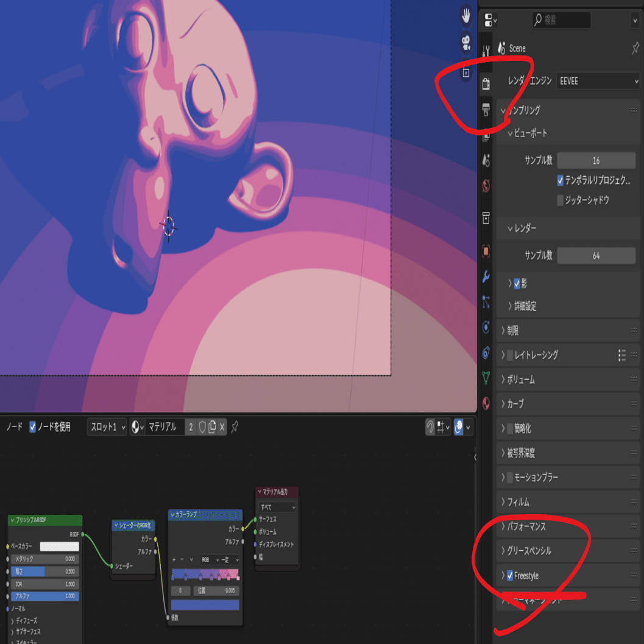Duplicate the material with the copy icon
The height and width of the screenshot is (644, 644).
[212, 427]
